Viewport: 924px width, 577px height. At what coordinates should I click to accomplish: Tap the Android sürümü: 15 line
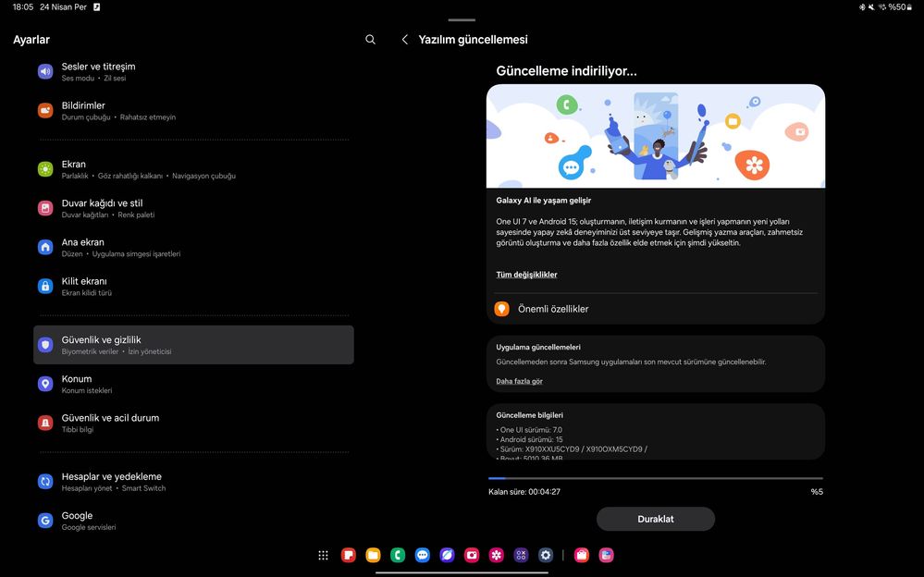pos(529,439)
